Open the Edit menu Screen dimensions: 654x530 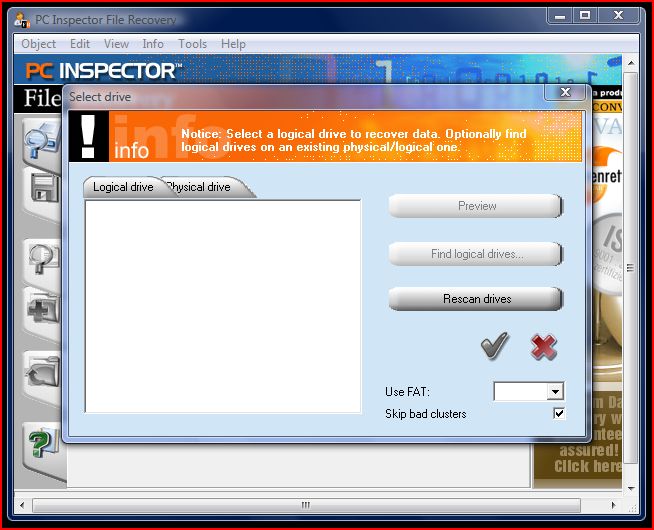coord(80,44)
